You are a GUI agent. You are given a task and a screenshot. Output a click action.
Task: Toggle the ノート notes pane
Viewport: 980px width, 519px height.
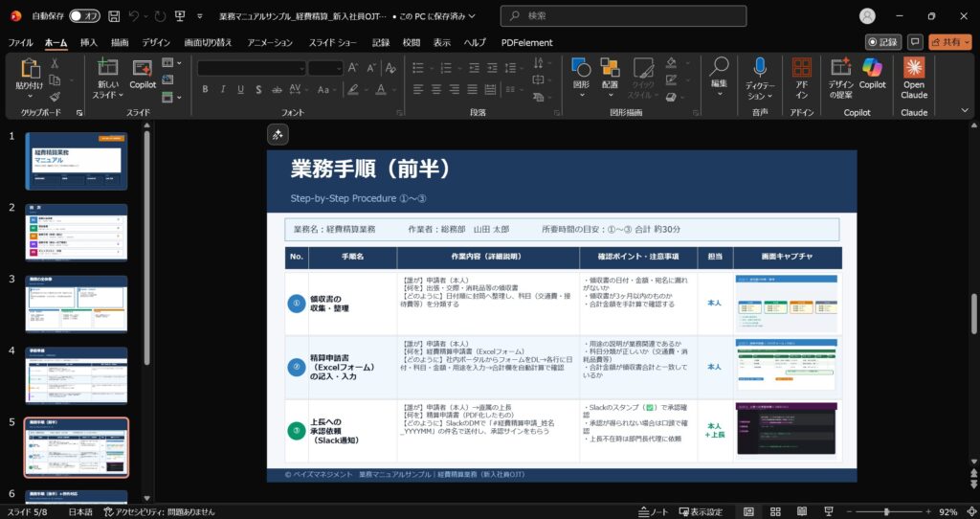654,512
